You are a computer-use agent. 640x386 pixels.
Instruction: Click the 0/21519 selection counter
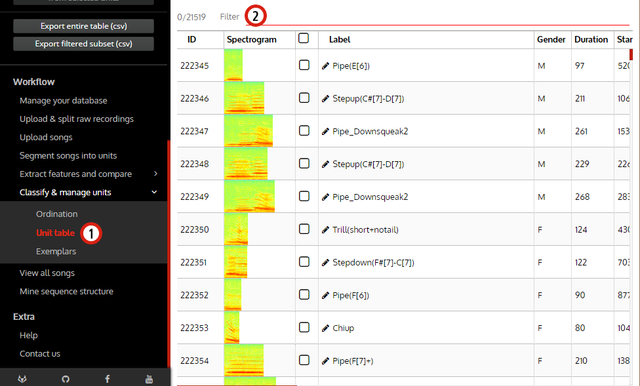[191, 17]
